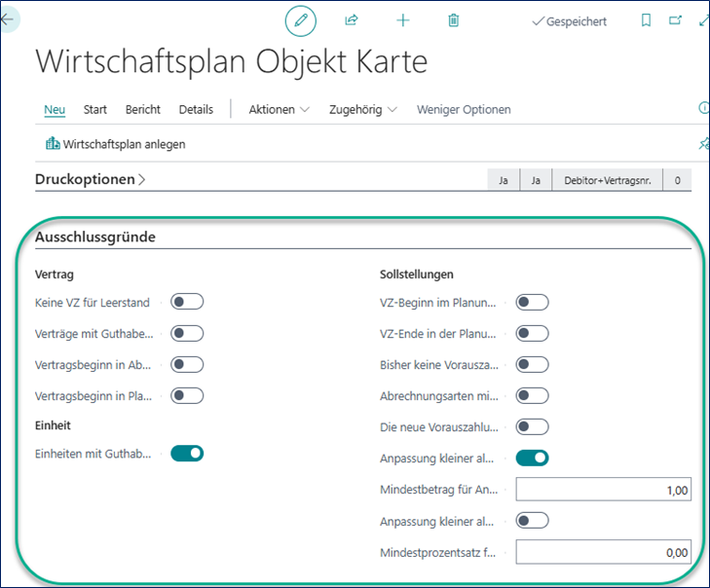The width and height of the screenshot is (710, 588).
Task: Click the 0 summary value in Druckoptionen
Action: coord(678,180)
